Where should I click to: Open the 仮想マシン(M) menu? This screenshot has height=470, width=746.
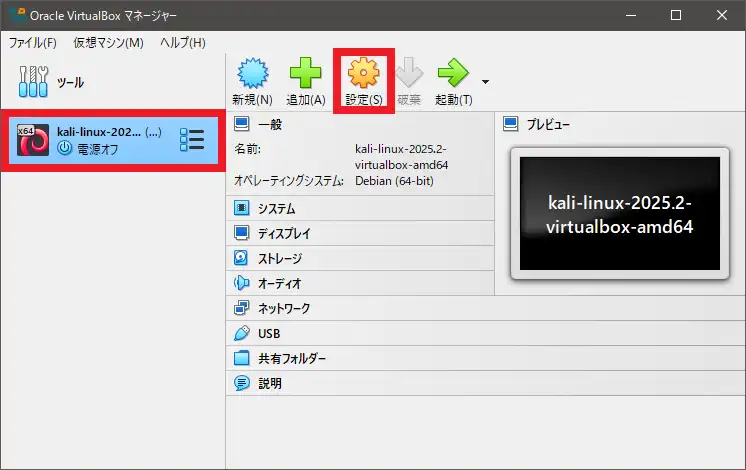[108, 43]
